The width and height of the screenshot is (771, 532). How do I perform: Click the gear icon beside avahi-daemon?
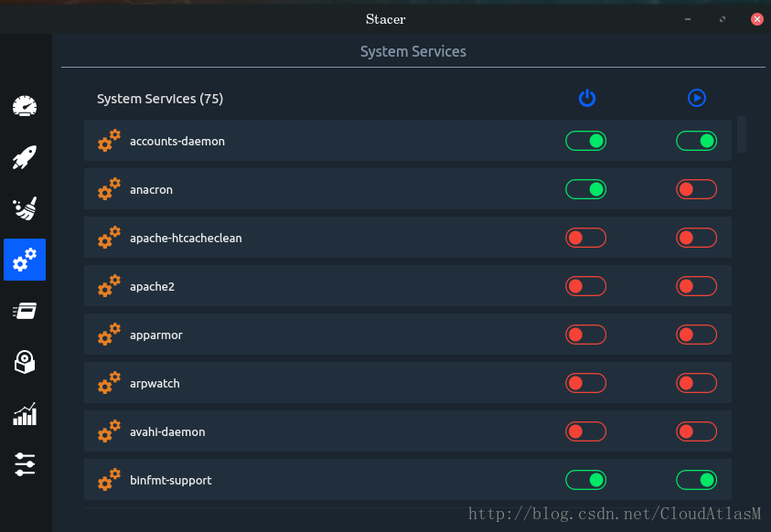109,431
